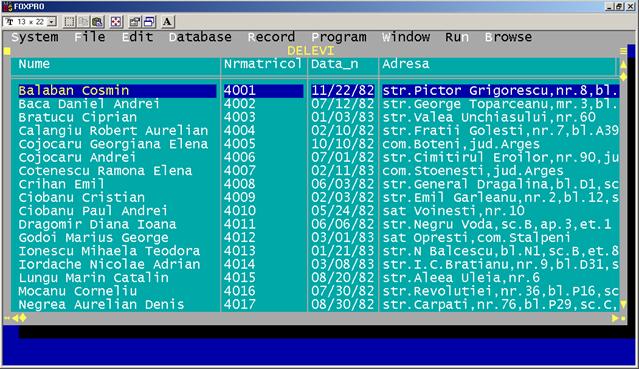Click matriculation number 4001
The width and height of the screenshot is (639, 369).
(x=240, y=91)
